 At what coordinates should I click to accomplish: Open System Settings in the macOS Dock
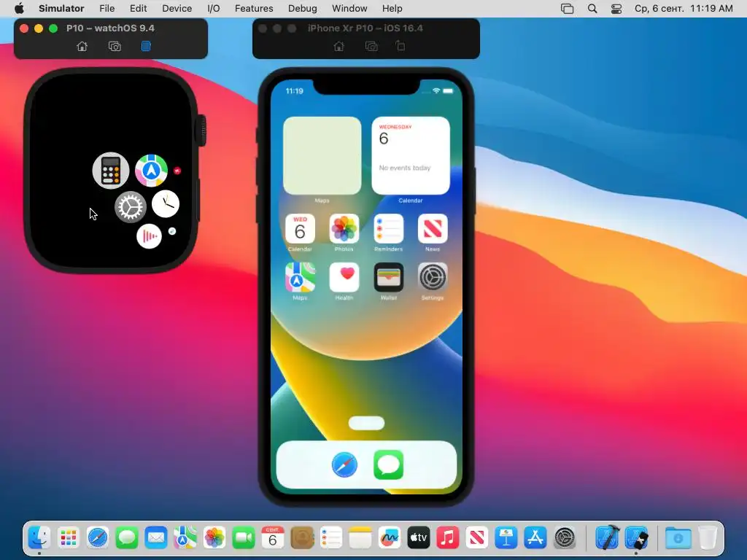coord(565,538)
